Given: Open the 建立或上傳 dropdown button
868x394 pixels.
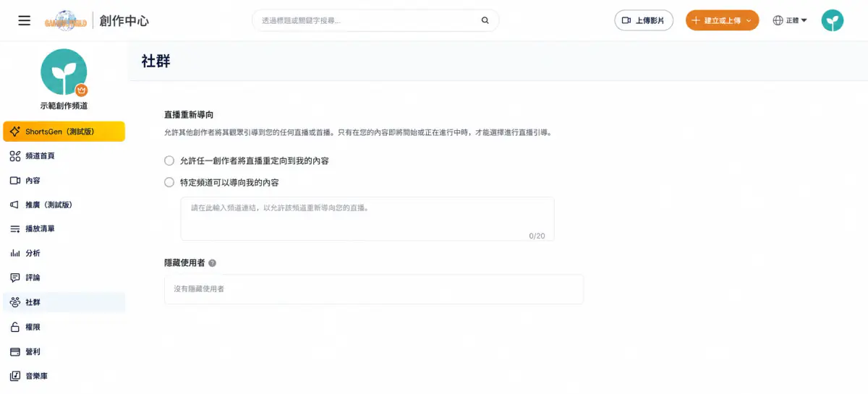Looking at the screenshot, I should click(x=722, y=20).
